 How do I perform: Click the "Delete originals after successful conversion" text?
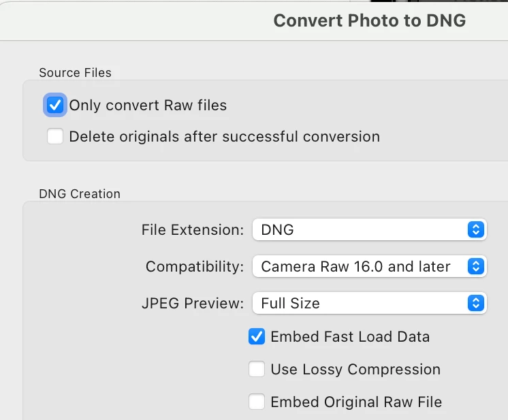click(224, 137)
